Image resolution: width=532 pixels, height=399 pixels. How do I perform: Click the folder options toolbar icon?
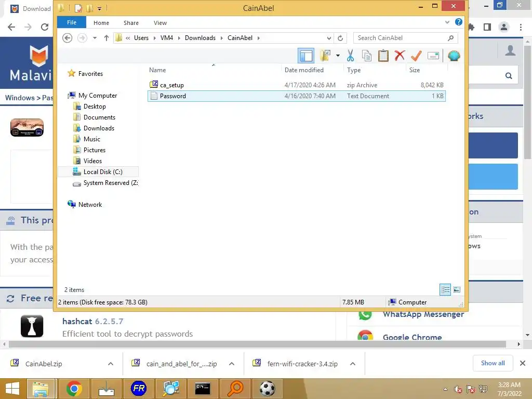pyautogui.click(x=325, y=56)
